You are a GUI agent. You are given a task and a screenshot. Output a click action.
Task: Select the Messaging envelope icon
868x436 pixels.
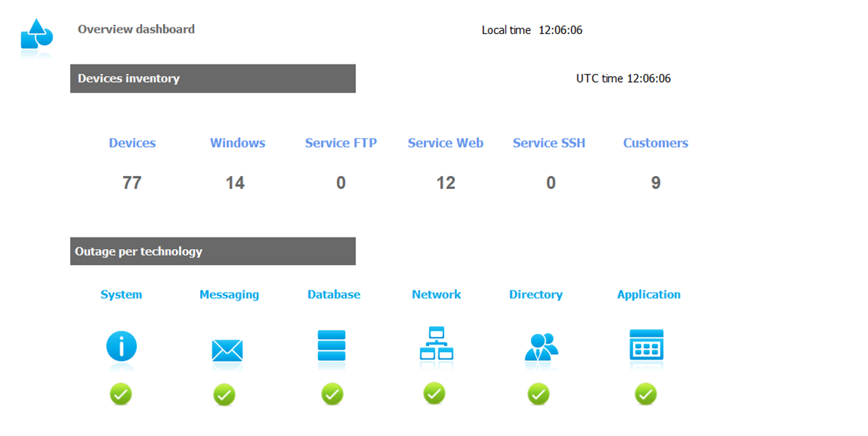(227, 351)
